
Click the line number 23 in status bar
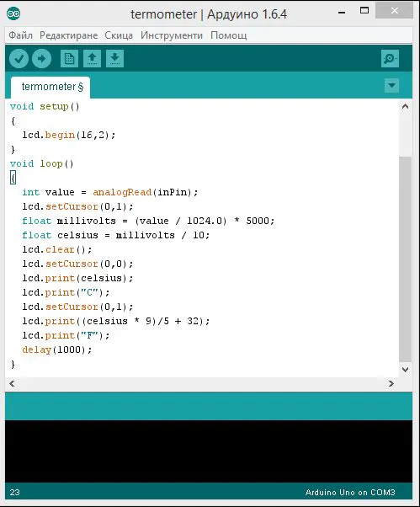15,493
